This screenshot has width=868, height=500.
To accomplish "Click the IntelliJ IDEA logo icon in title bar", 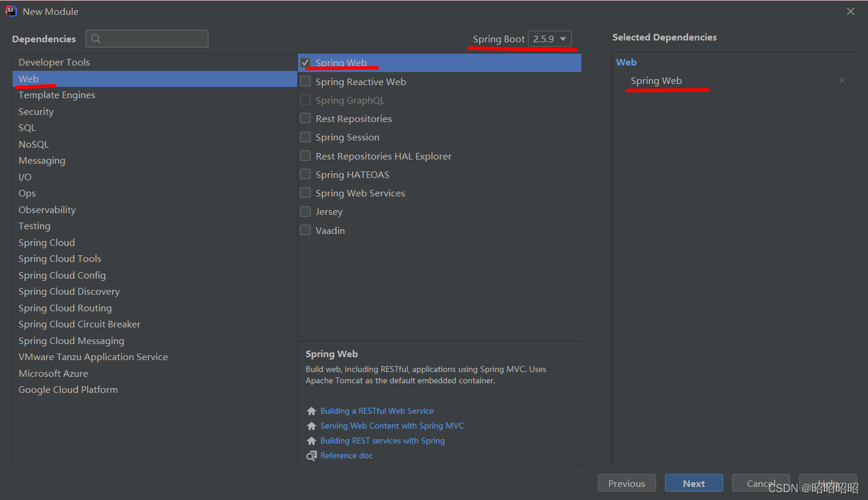I will click(11, 11).
